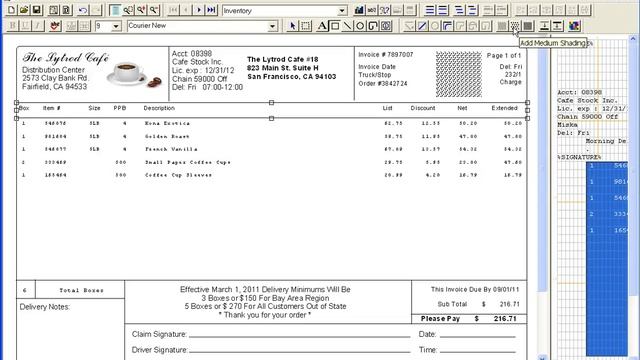Click the 'Kona Exotica' row description
Image resolution: width=640 pixels, height=360 pixels.
167,123
